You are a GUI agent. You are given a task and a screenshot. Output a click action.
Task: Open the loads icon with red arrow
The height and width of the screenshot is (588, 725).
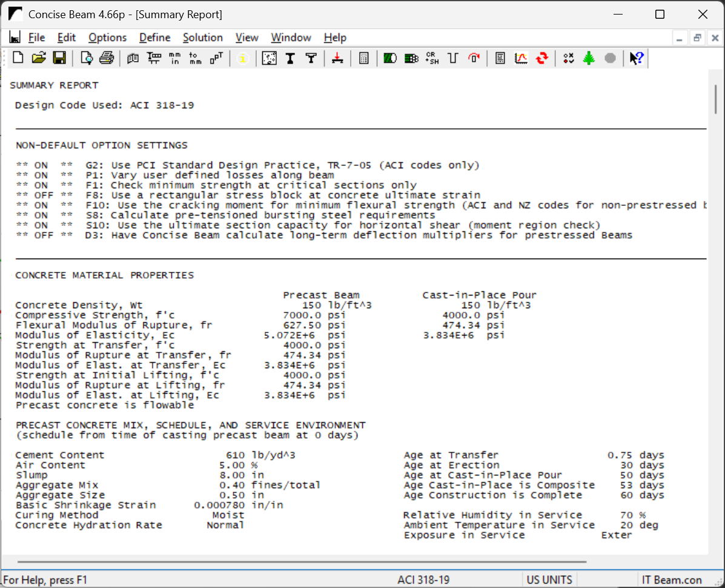click(x=337, y=58)
